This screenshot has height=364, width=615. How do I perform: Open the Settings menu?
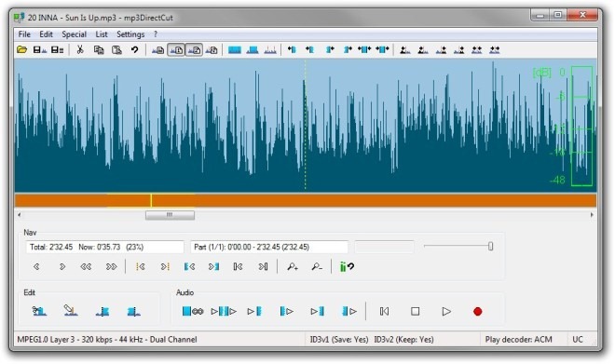coord(130,34)
